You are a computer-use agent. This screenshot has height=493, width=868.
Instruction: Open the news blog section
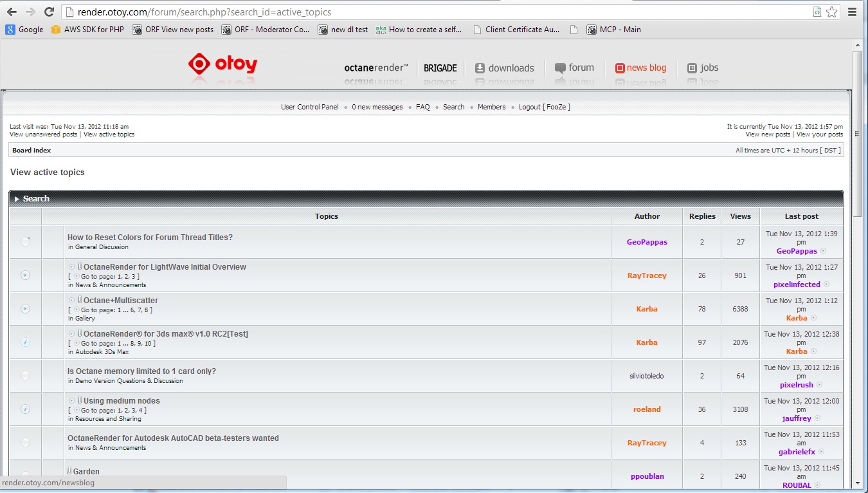coord(640,68)
